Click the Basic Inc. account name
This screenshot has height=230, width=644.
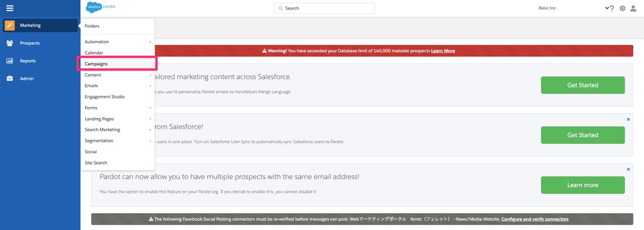[x=548, y=8]
